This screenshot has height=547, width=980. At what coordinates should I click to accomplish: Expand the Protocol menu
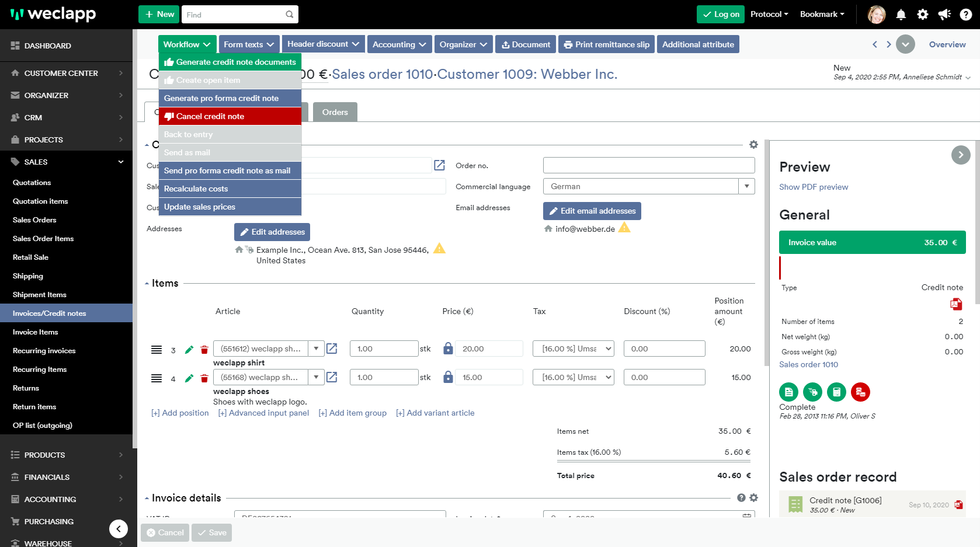[769, 14]
